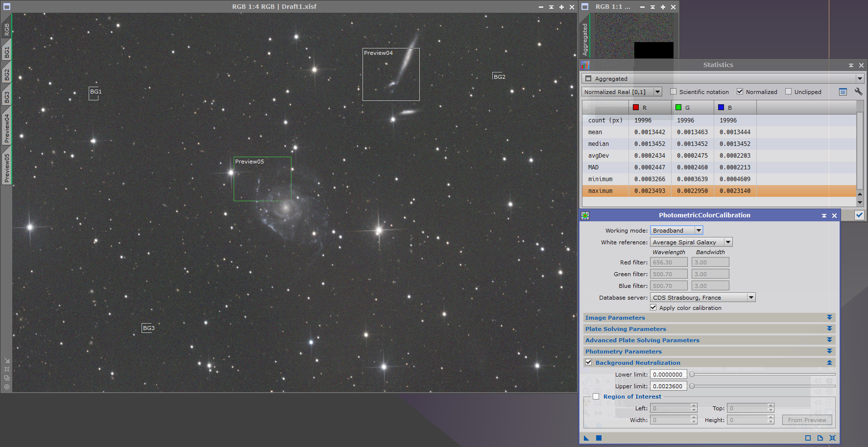Open Statistics options with the wrench icon
Image resolution: width=868 pixels, height=447 pixels.
(859, 92)
